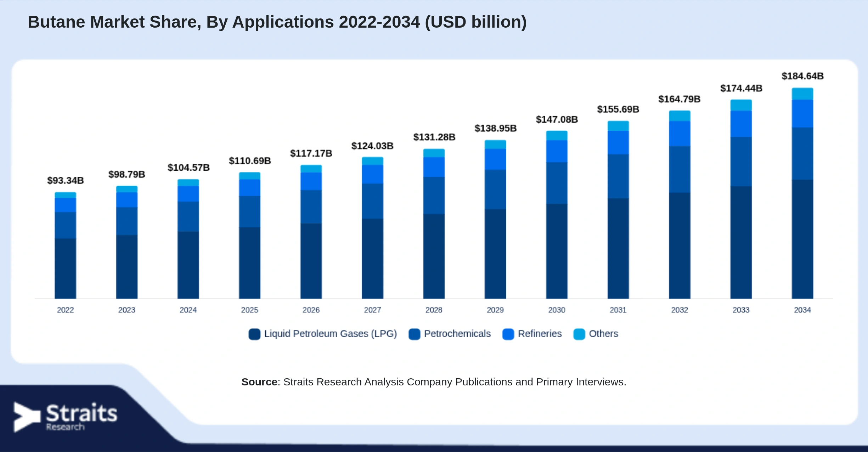Click the $93.34B value label
Screen dimensions: 868x452
(66, 181)
